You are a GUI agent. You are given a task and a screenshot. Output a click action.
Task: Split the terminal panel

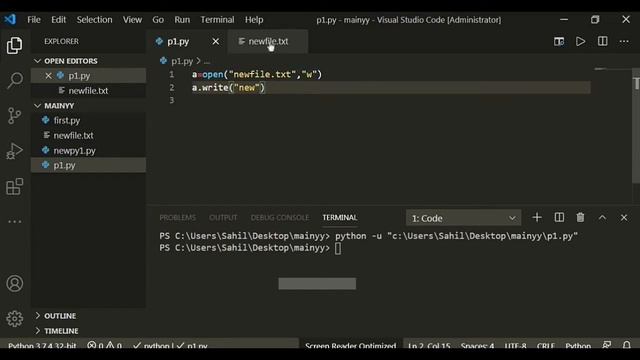pyautogui.click(x=559, y=218)
